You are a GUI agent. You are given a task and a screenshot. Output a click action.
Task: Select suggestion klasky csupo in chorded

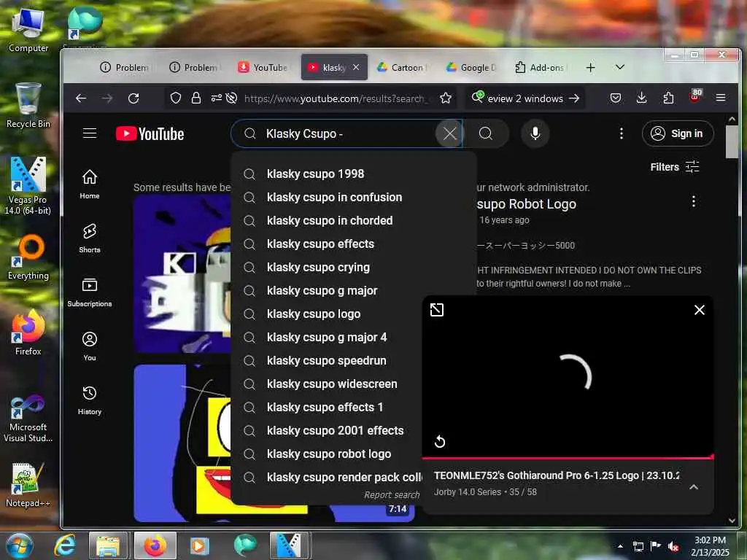(354, 220)
